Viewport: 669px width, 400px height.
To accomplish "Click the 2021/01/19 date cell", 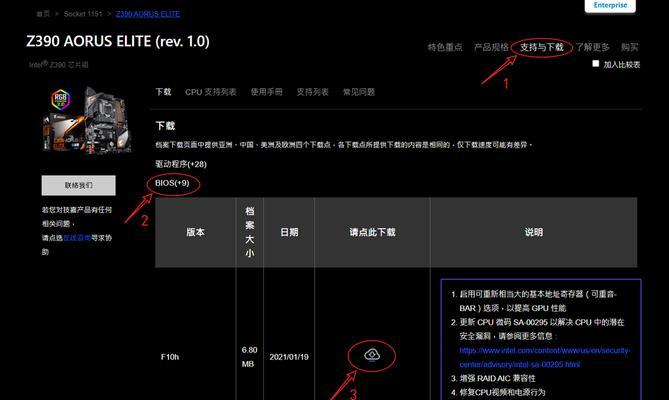I will [x=289, y=357].
